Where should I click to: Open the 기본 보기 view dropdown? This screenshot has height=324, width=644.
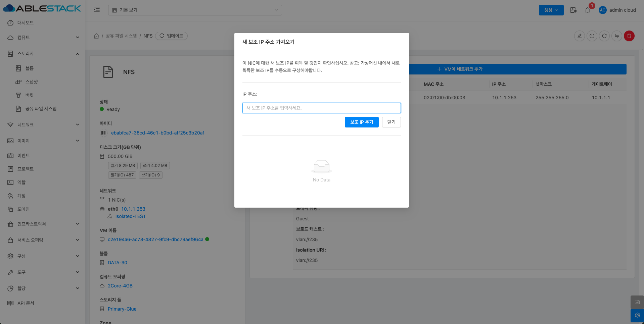[195, 10]
